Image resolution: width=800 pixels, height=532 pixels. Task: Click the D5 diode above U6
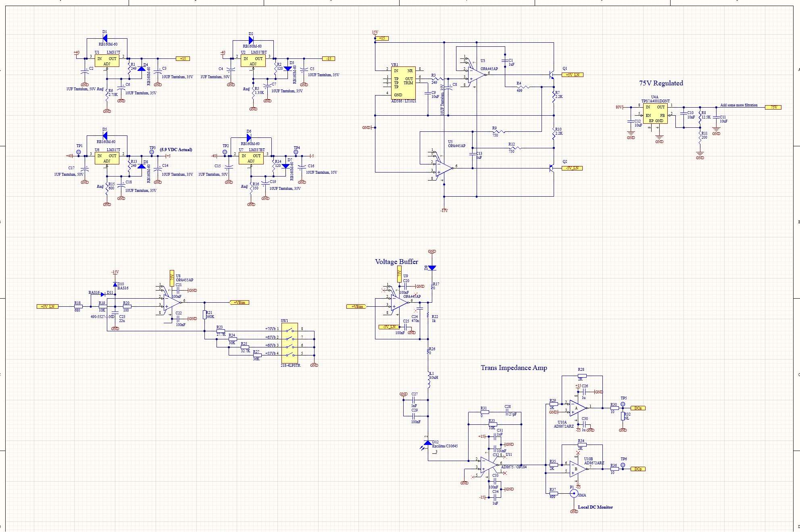(105, 136)
